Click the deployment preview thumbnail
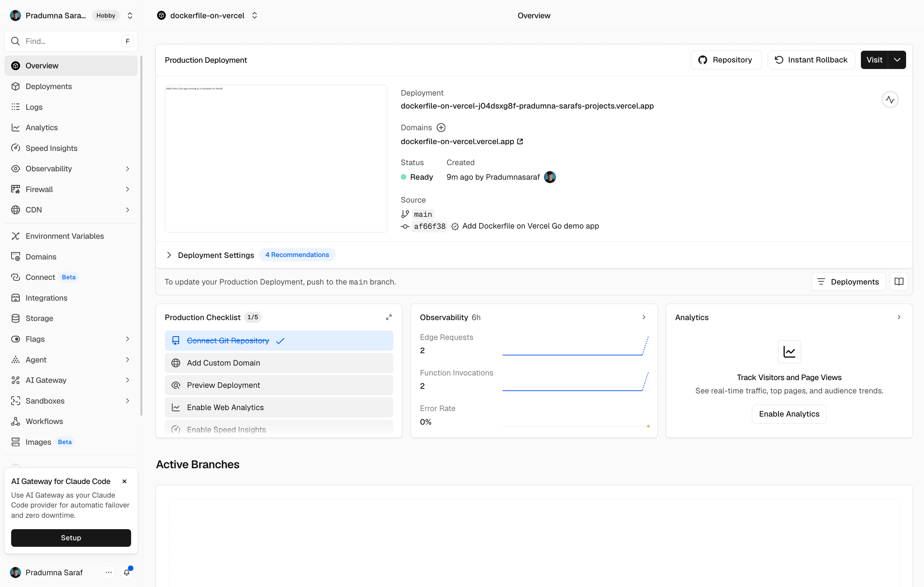The image size is (924, 587). tap(276, 158)
